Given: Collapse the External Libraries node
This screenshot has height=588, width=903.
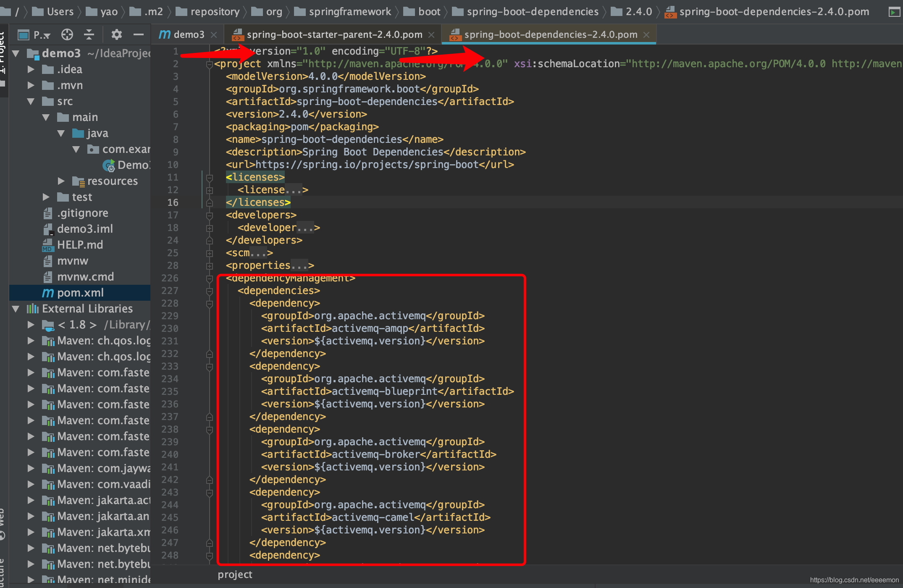Looking at the screenshot, I should tap(16, 309).
